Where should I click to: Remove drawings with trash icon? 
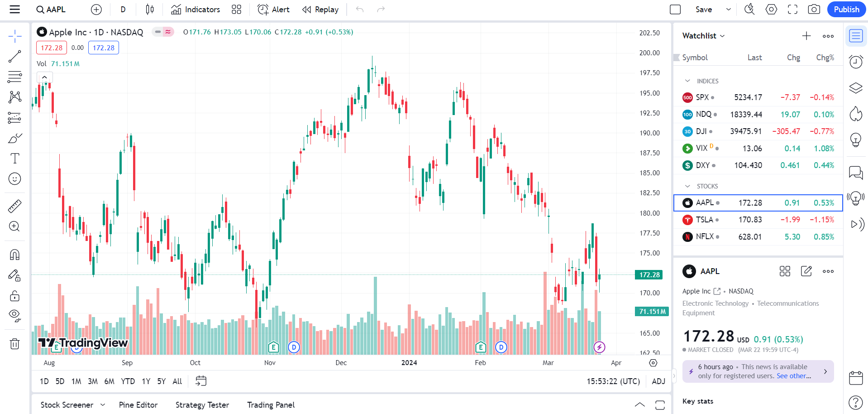click(15, 344)
